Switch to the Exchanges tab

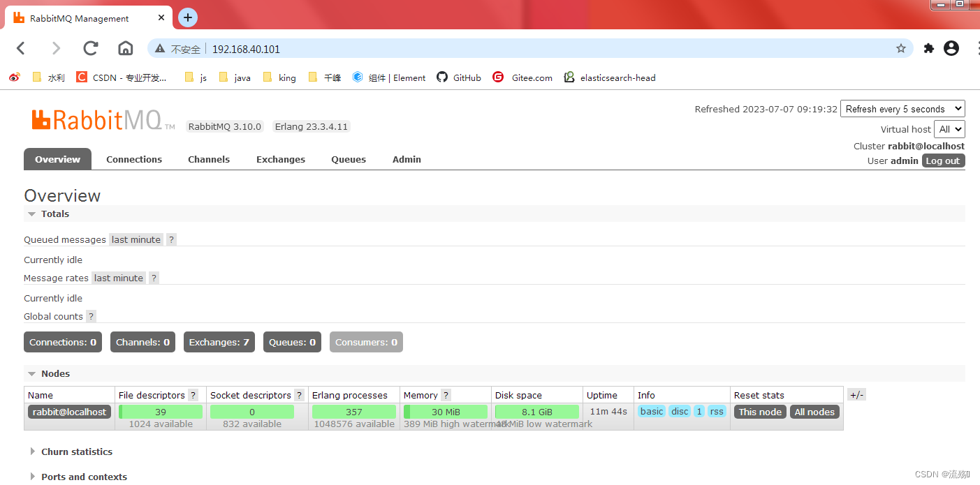[x=281, y=159]
